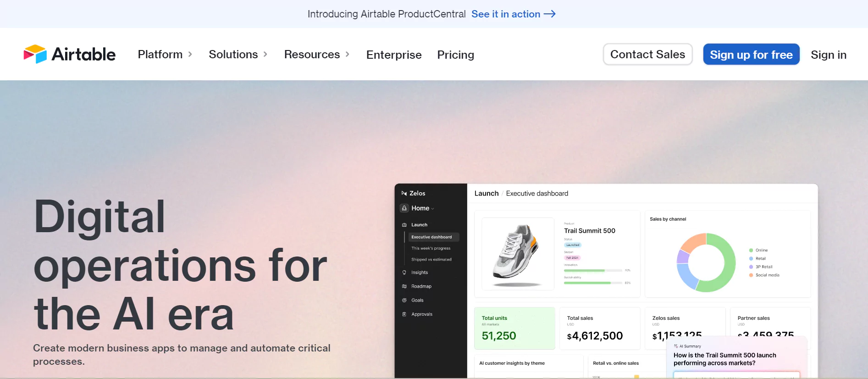Select Shipped vs estimated item
This screenshot has width=868, height=379.
(x=431, y=259)
